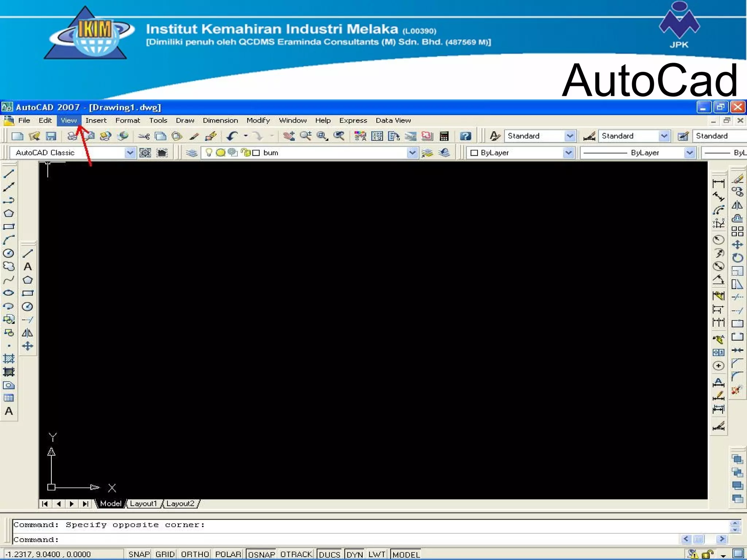Viewport: 747px width, 560px height.
Task: Select the Spline draw tool
Action: coord(9,280)
